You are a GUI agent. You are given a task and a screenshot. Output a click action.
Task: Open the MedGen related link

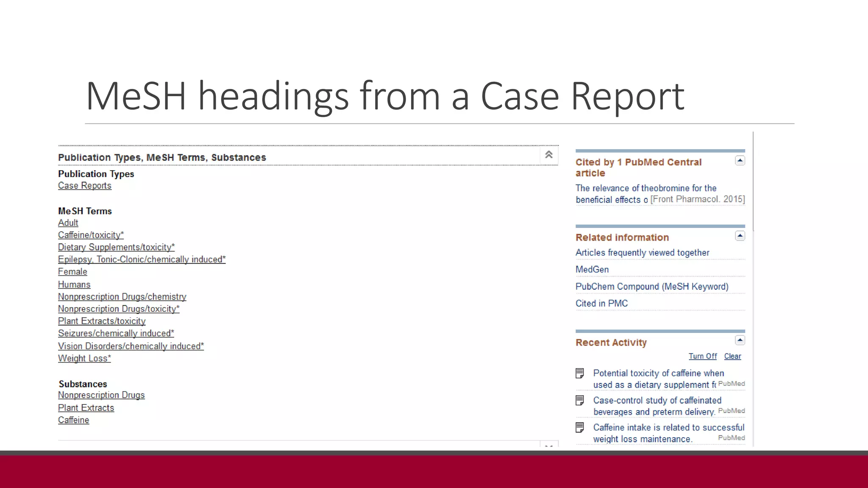592,270
